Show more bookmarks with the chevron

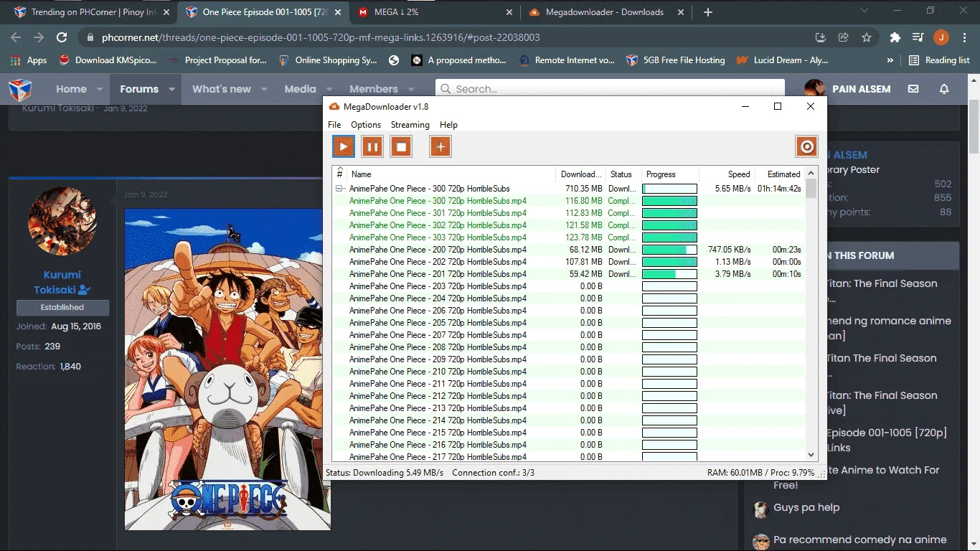(890, 60)
